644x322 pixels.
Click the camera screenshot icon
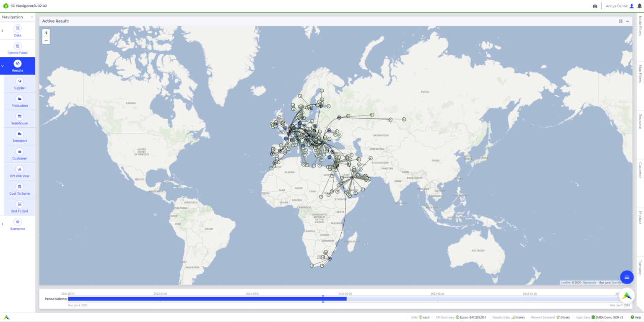pos(595,6)
